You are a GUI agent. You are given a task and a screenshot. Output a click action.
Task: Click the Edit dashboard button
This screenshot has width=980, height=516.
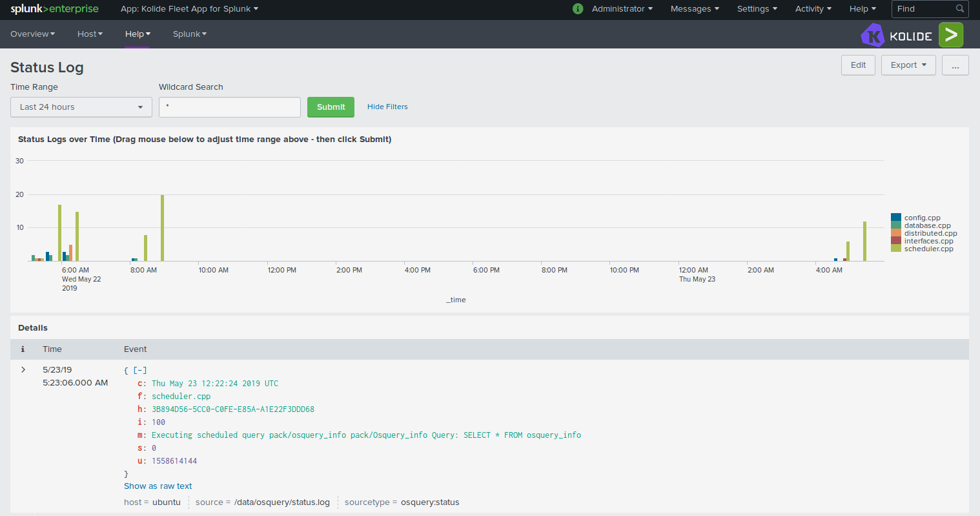pyautogui.click(x=858, y=65)
